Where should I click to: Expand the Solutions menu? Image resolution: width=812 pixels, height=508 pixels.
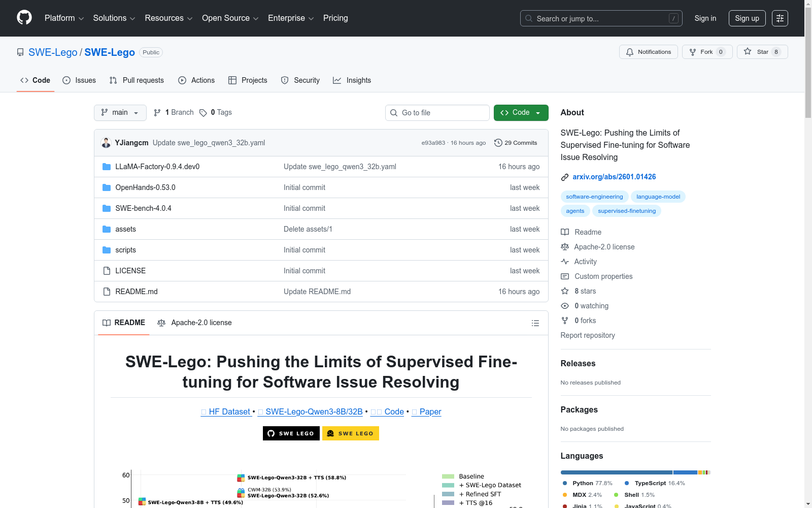(x=114, y=18)
